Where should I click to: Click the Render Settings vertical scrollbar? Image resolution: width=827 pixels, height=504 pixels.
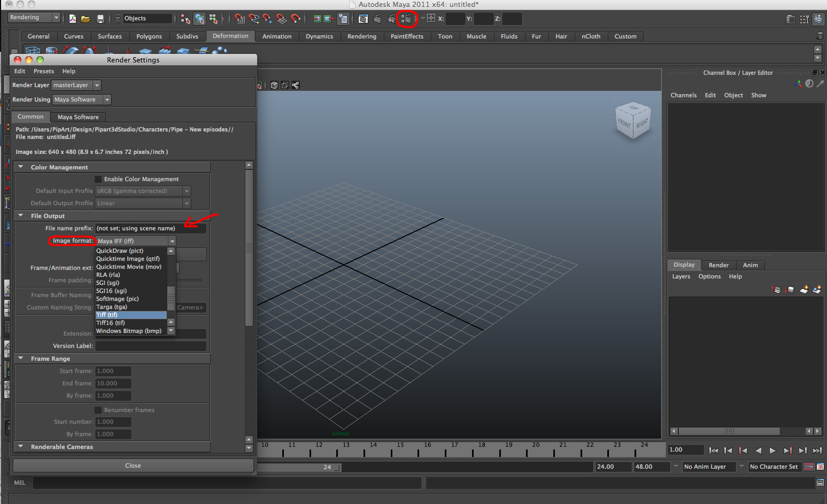point(249,247)
